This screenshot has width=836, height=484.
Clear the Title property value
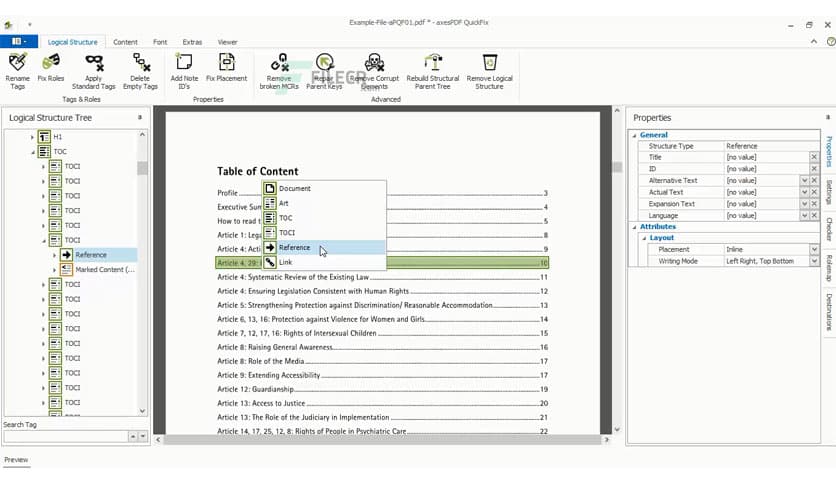click(814, 158)
